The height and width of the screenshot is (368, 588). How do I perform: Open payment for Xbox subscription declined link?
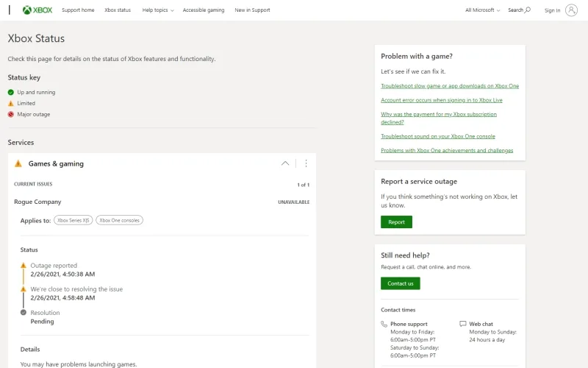(x=438, y=118)
